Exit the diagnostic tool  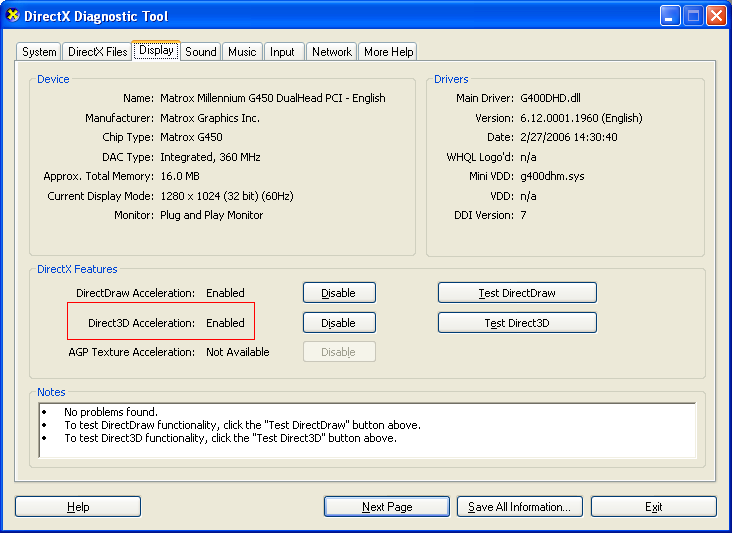pos(654,507)
